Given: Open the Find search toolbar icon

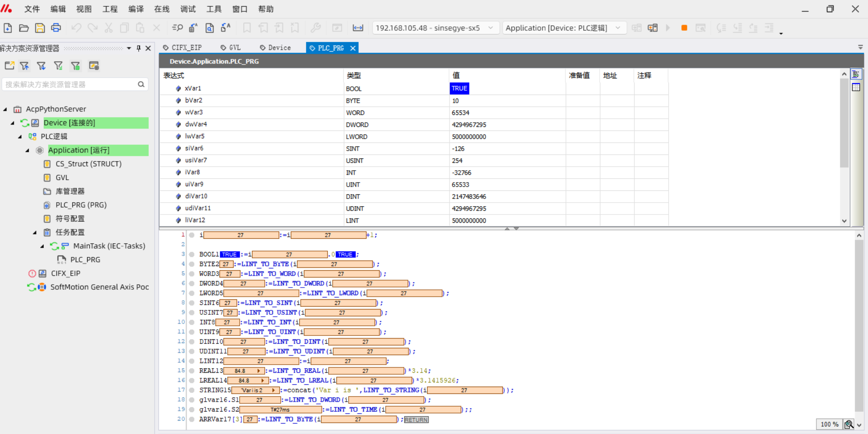Looking at the screenshot, I should click(178, 28).
